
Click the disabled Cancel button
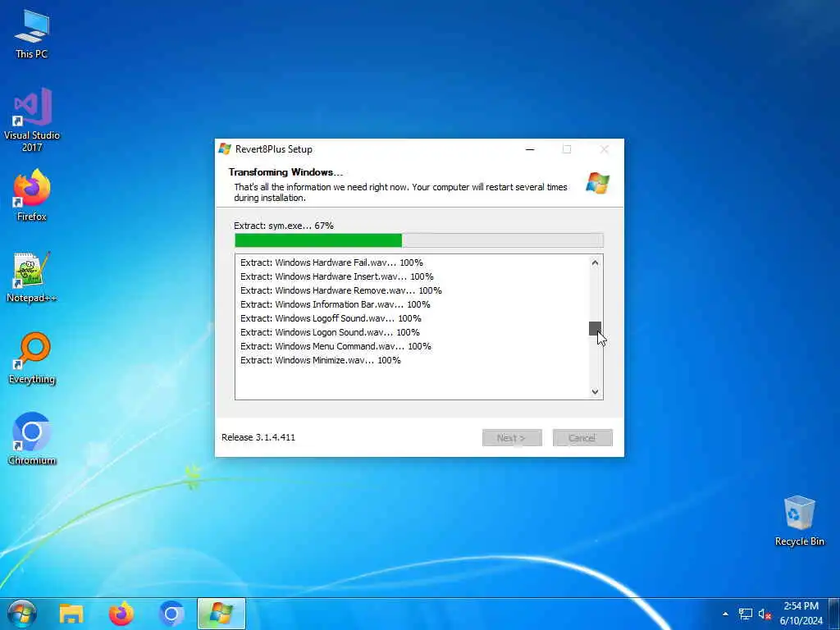click(582, 438)
